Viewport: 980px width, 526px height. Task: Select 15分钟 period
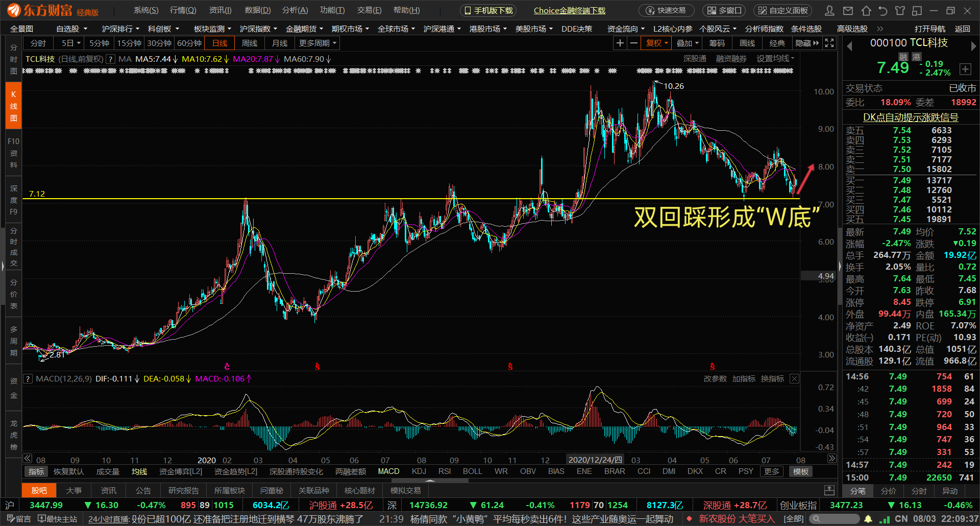(129, 43)
